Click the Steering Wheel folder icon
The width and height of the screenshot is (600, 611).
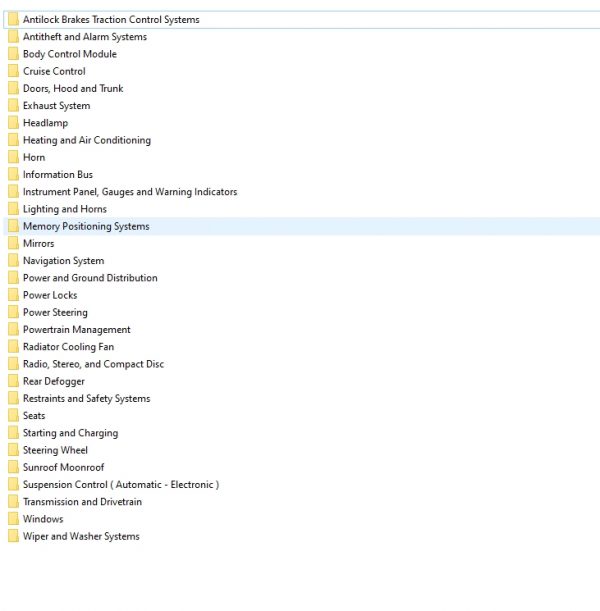[13, 450]
